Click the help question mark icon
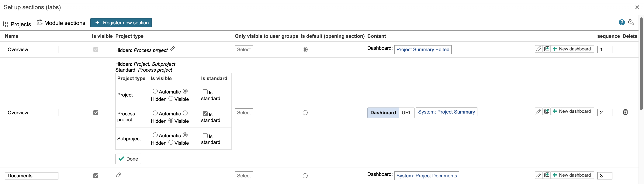This screenshot has height=184, width=644. pos(621,22)
